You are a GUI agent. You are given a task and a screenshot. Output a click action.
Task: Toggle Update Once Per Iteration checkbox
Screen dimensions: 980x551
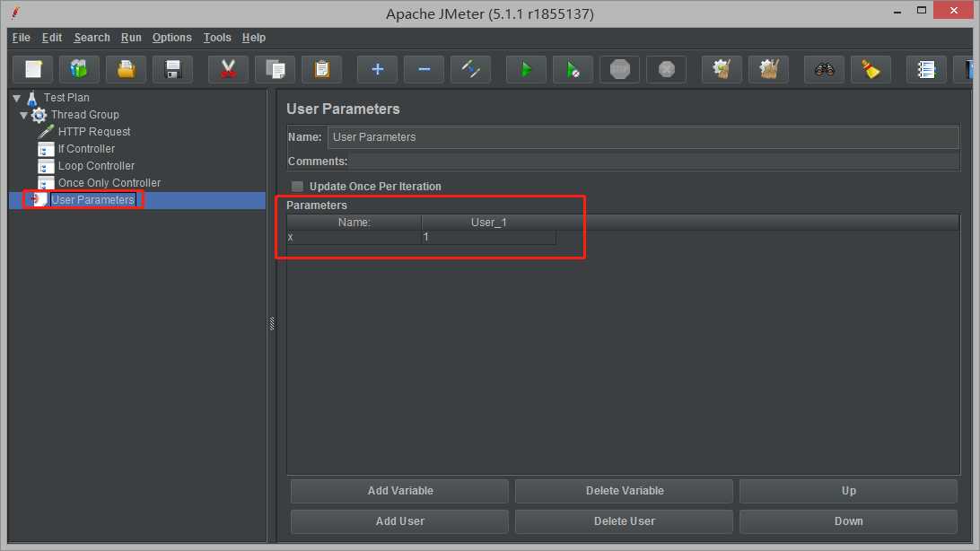[x=298, y=186]
